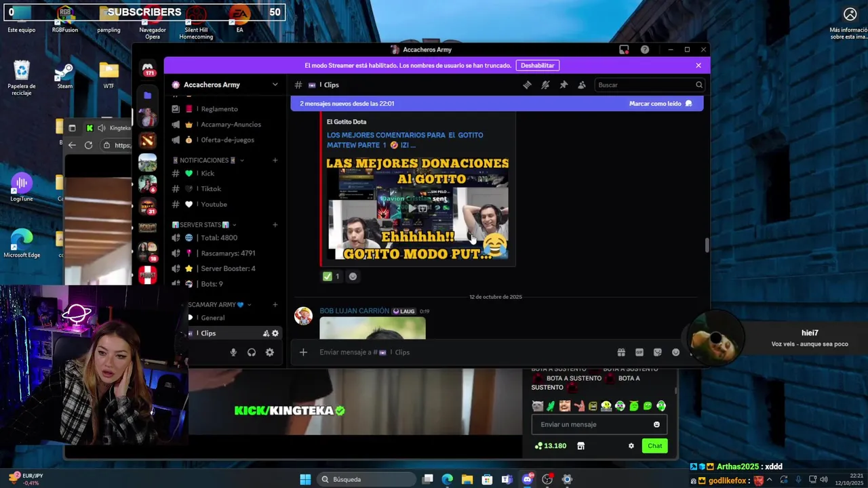Image resolution: width=868 pixels, height=488 pixels.
Task: Open LogiTune desktop shortcut
Action: click(x=22, y=187)
